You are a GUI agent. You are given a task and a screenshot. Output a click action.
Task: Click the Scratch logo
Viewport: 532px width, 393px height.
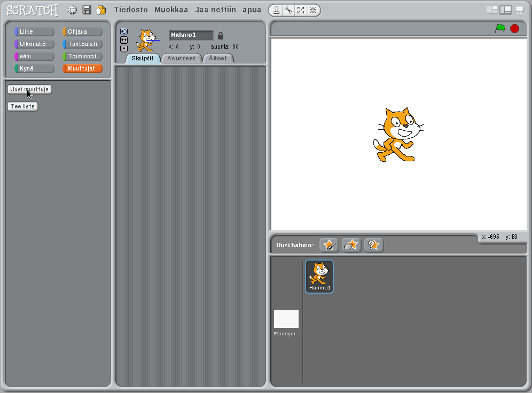pyautogui.click(x=33, y=10)
